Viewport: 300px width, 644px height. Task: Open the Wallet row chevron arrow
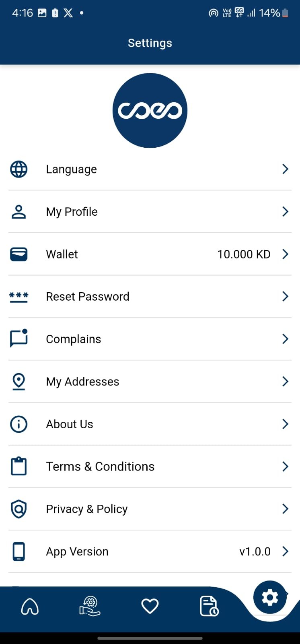pos(285,254)
